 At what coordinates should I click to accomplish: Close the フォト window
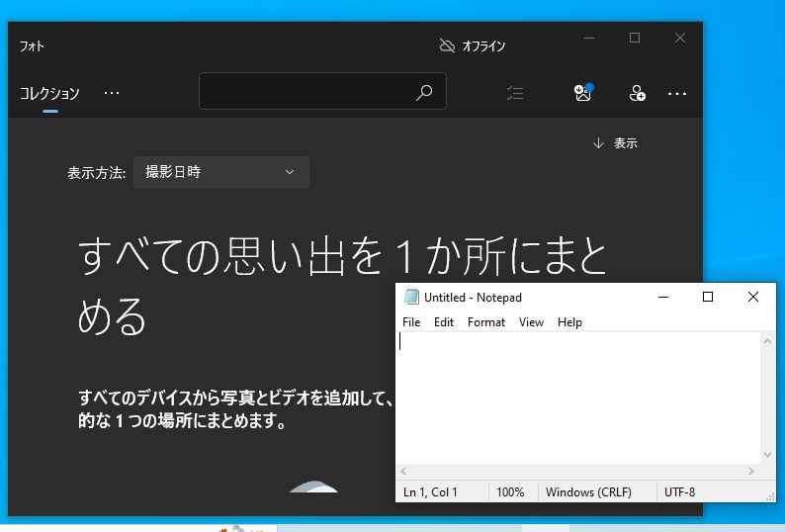coord(680,39)
